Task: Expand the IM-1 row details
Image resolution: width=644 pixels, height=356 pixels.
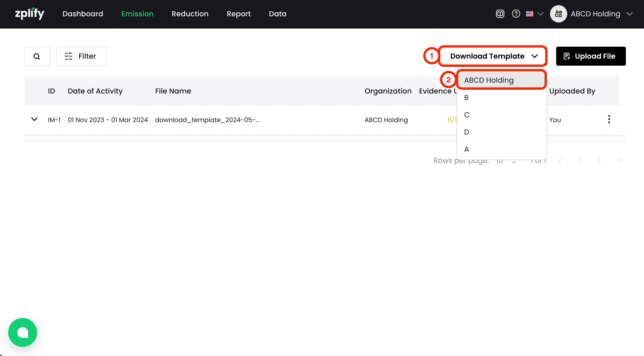Action: click(x=34, y=119)
